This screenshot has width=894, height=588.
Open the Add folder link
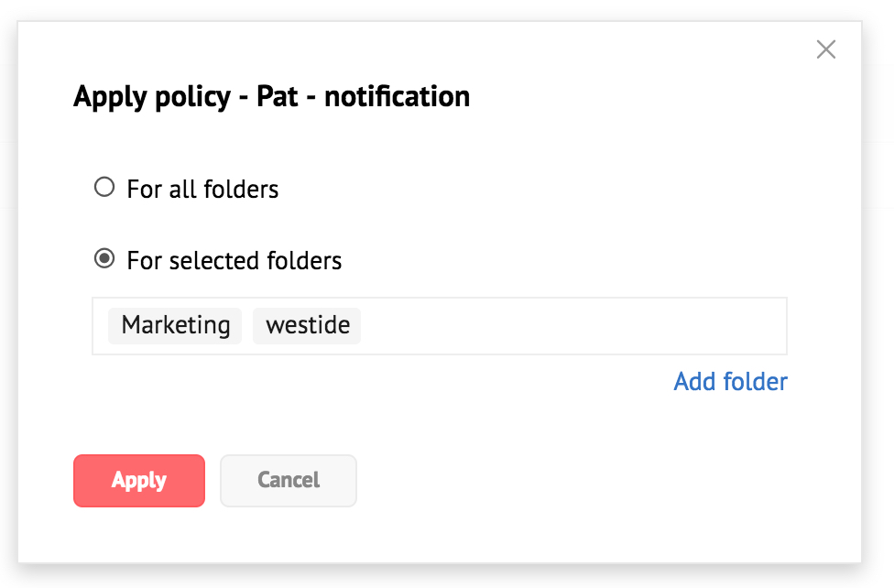730,381
